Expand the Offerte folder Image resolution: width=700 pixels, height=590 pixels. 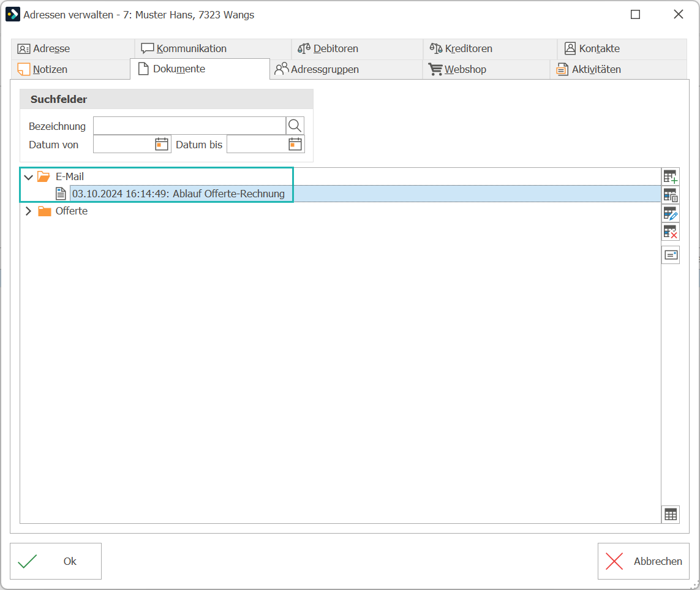[x=29, y=211]
